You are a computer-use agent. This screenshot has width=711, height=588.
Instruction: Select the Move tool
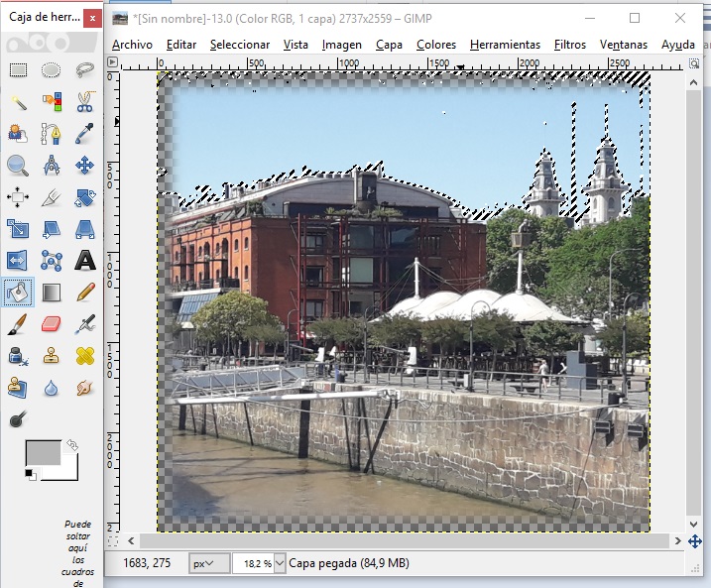85,166
